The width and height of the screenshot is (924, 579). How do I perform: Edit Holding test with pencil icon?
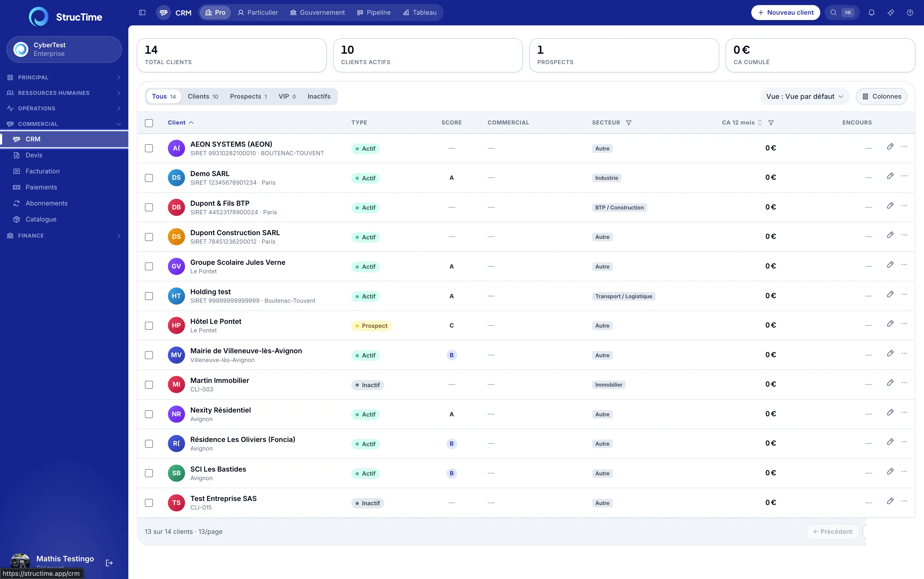click(x=890, y=294)
